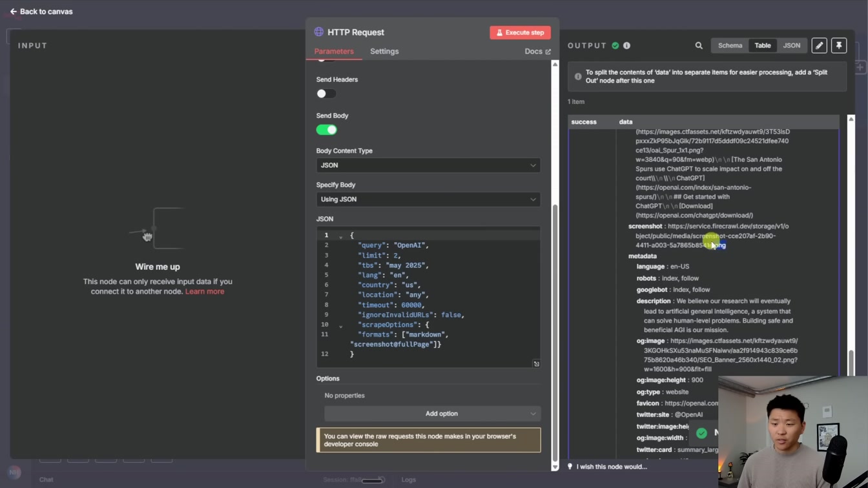Click the screenshot URL value
868x488 pixels.
[714, 236]
